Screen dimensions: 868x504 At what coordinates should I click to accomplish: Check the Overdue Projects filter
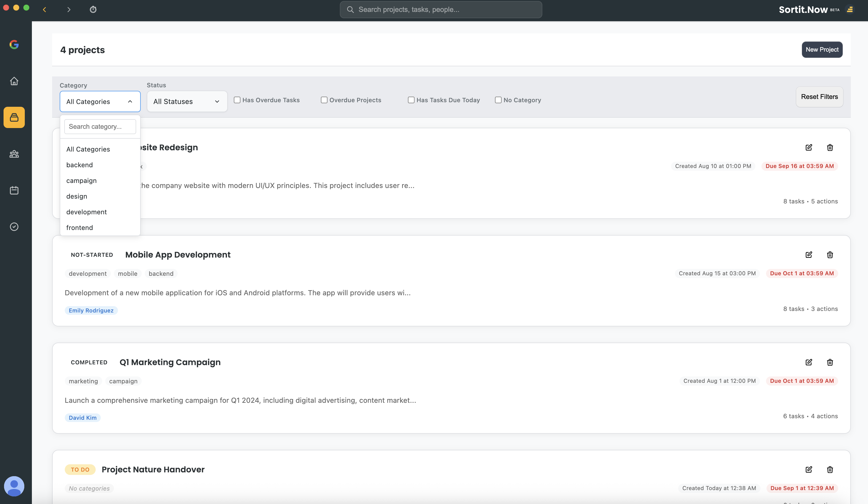click(324, 100)
